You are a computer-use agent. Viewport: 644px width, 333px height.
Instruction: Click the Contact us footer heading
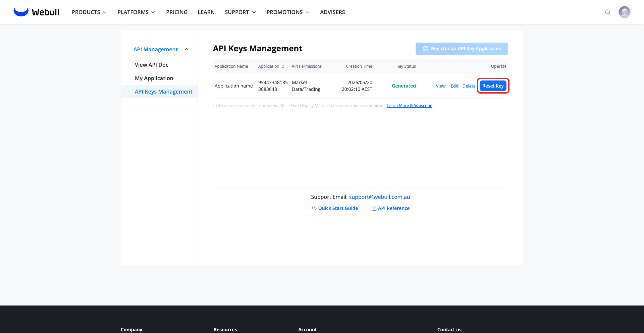click(449, 330)
